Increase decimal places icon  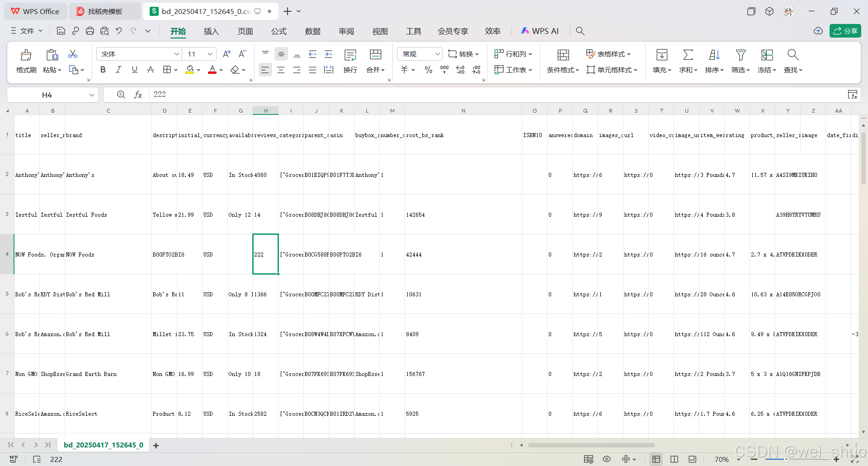(x=460, y=70)
